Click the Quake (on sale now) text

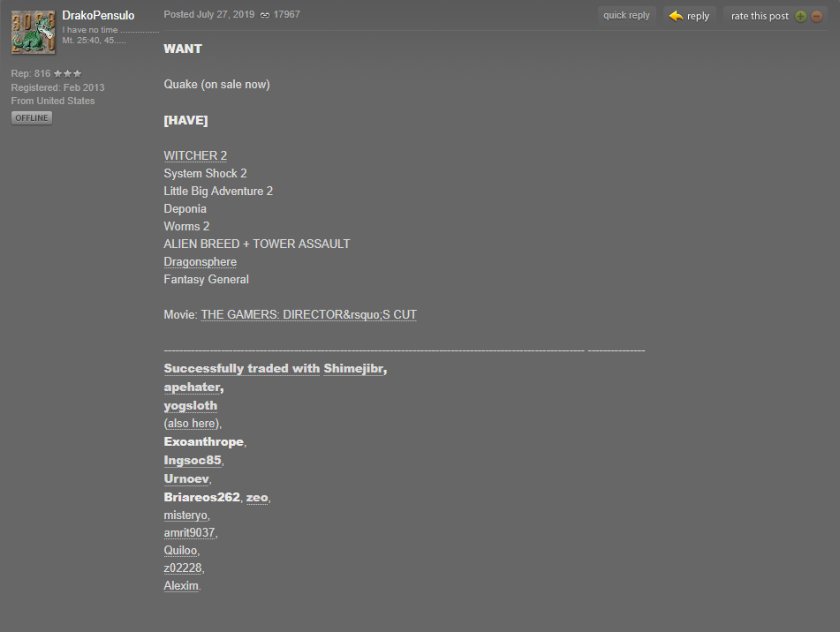[217, 85]
